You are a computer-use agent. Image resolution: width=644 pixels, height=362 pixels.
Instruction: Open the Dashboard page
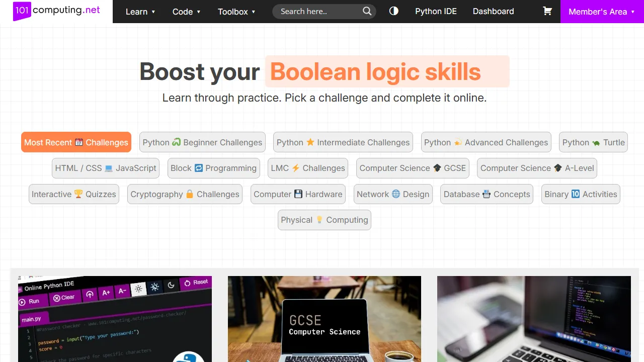coord(493,11)
